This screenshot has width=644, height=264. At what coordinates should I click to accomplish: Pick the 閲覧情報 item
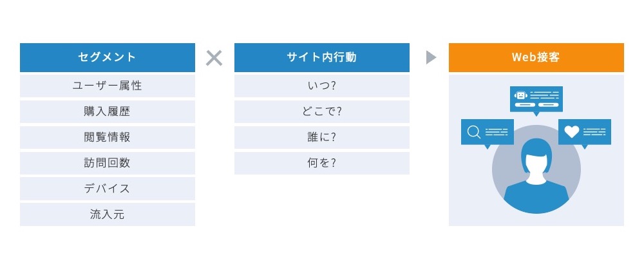pyautogui.click(x=107, y=137)
